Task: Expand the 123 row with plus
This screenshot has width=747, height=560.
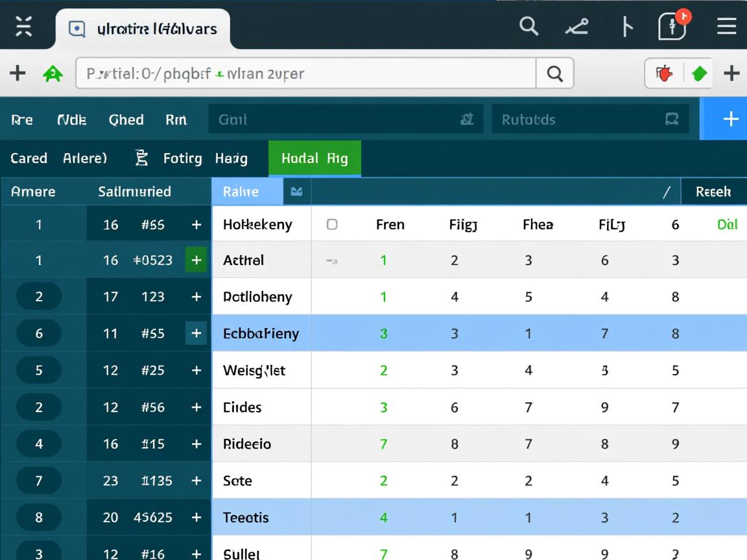Action: pos(196,297)
